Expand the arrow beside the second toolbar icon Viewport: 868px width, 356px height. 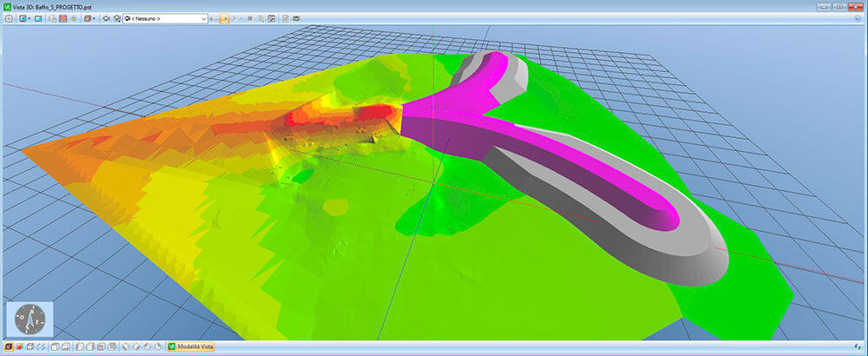(30, 17)
